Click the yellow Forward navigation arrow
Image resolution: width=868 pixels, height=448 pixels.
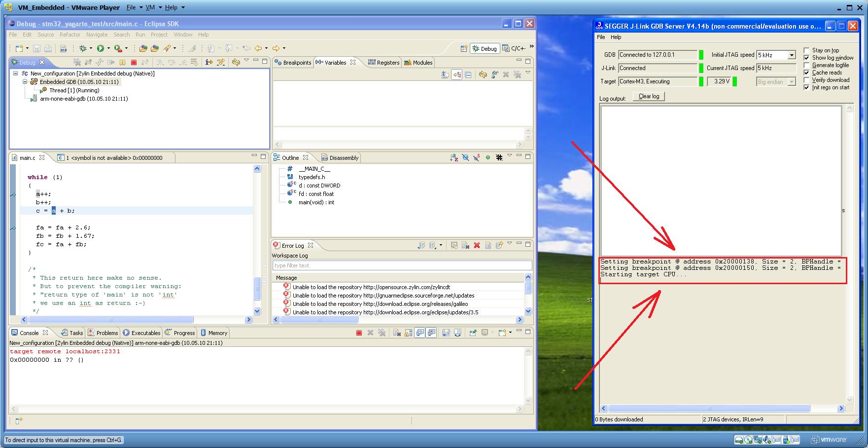pyautogui.click(x=276, y=48)
